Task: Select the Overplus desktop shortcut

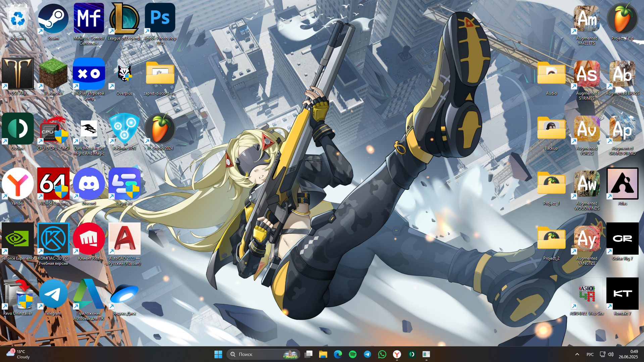Action: pos(125,77)
